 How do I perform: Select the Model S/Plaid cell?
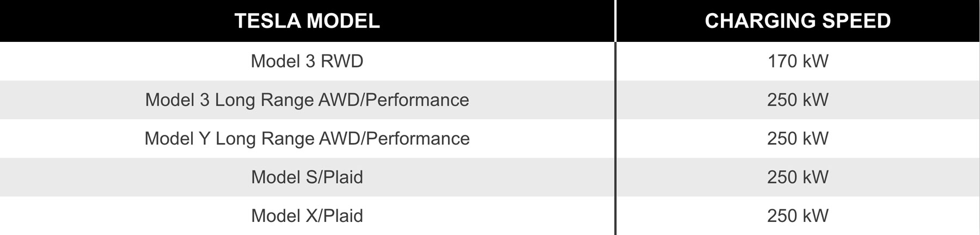(307, 177)
